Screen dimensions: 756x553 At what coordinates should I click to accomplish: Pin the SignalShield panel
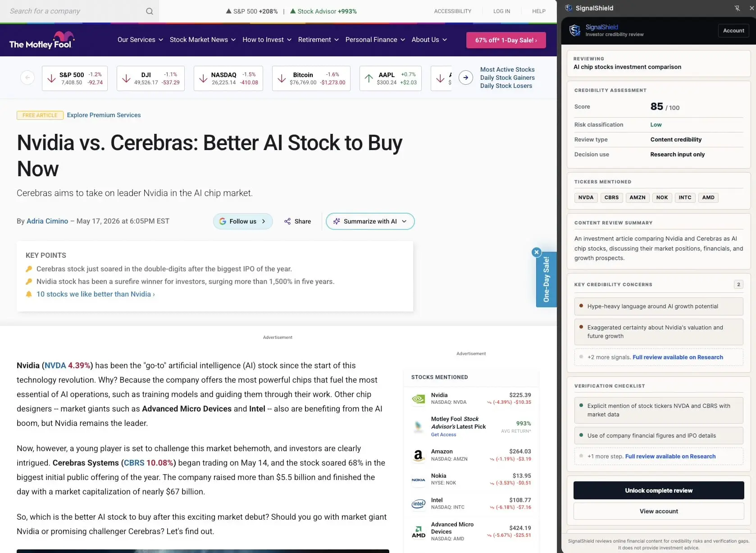pos(737,8)
